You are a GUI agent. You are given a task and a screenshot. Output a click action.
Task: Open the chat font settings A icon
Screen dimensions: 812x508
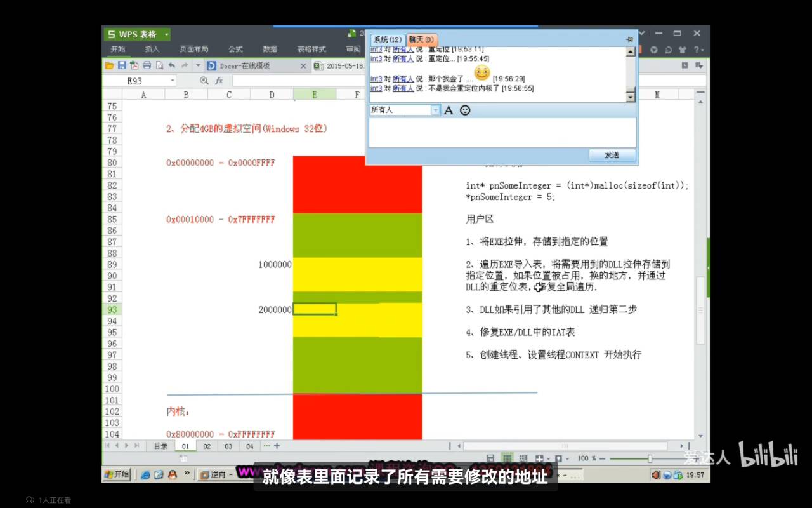click(x=449, y=110)
